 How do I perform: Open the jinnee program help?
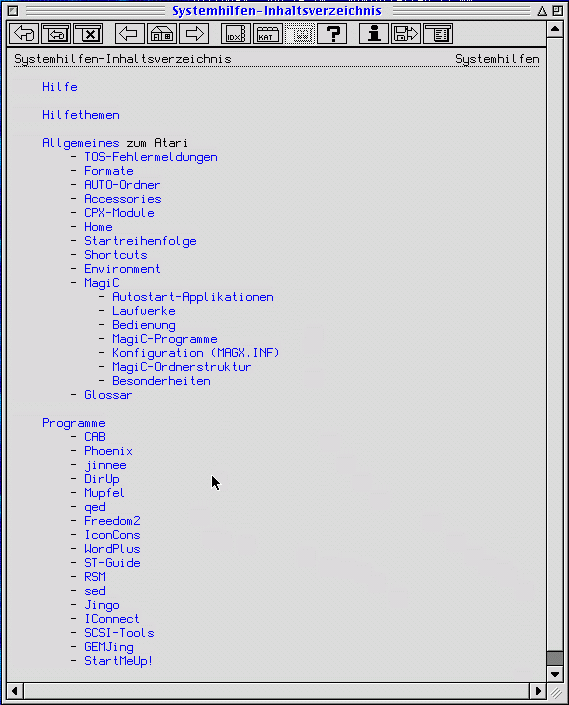pos(106,465)
